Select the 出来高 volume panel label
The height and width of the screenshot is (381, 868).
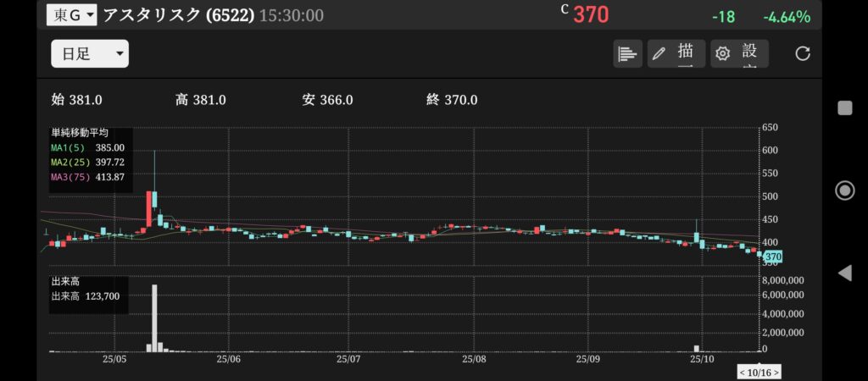point(65,282)
